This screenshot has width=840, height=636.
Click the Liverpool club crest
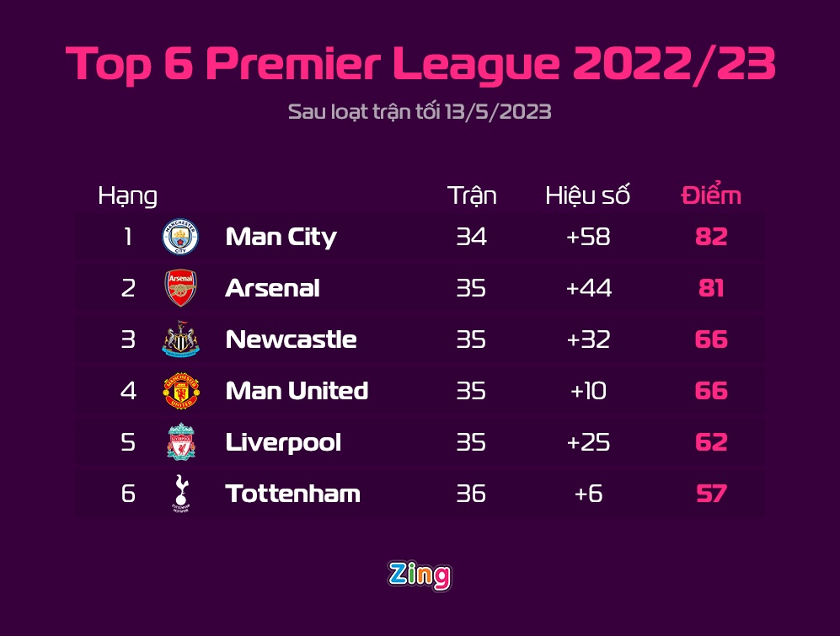tap(180, 443)
